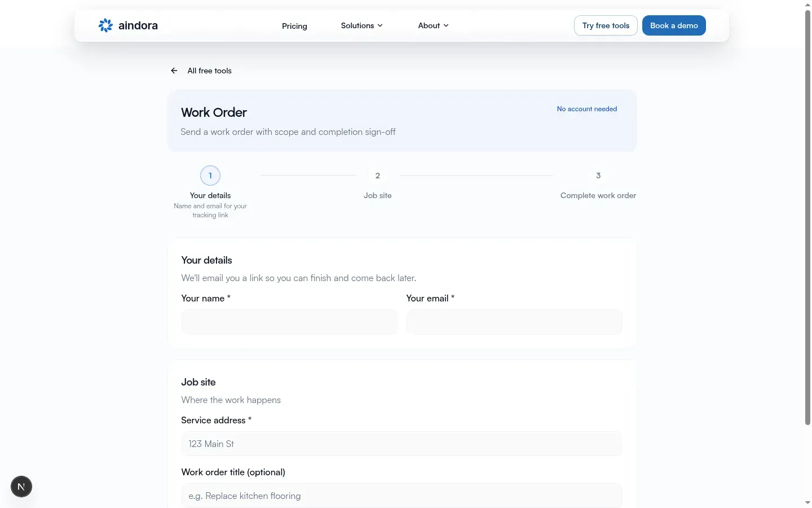
Task: Jump to step 3 Complete work order
Action: [x=598, y=176]
